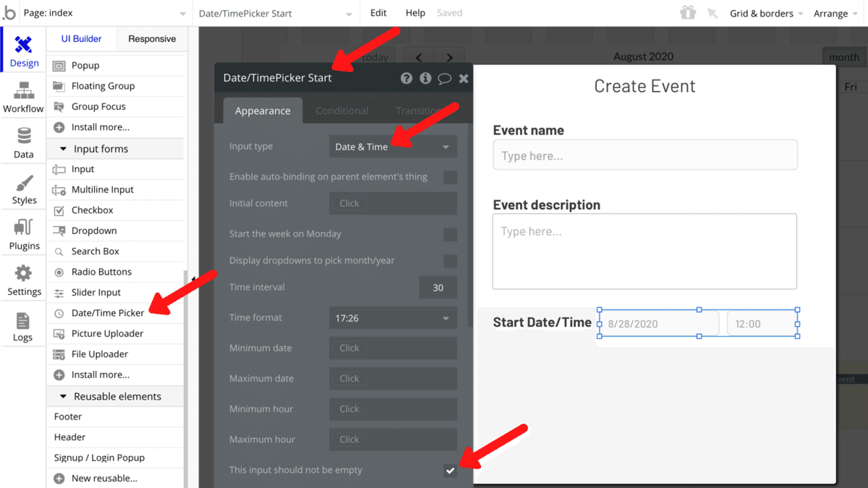This screenshot has width=868, height=488.
Task: Add a Picture Uploader element
Action: pos(115,334)
